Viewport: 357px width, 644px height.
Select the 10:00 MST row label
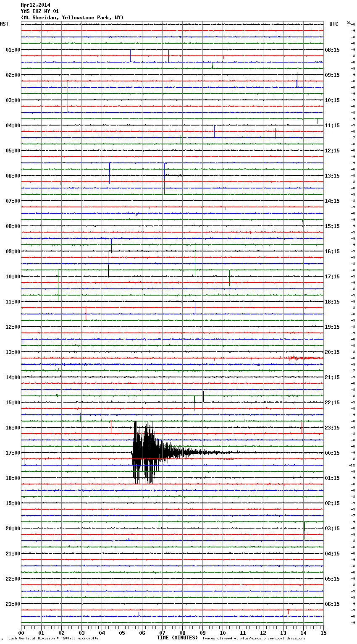click(13, 277)
